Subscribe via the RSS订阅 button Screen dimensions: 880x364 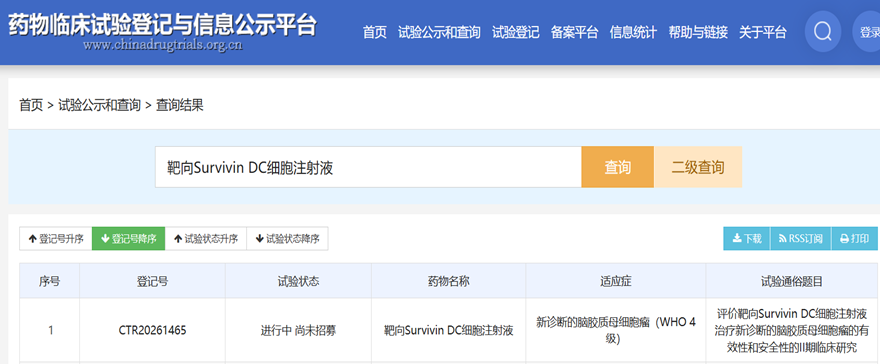coord(800,238)
